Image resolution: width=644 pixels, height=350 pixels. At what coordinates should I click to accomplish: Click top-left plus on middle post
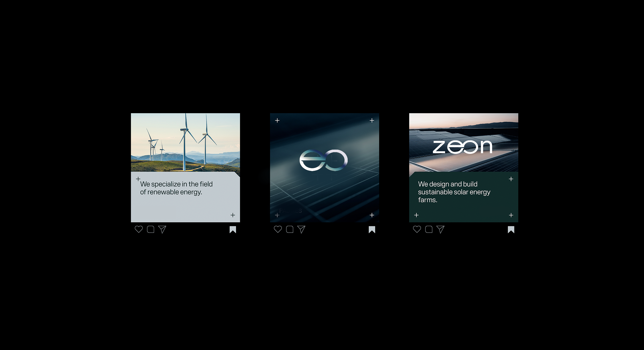277,121
